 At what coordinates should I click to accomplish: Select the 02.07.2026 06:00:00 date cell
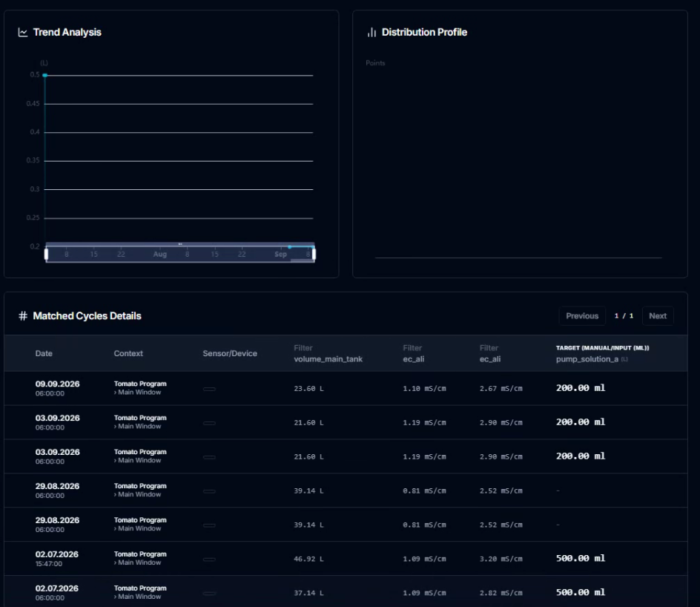tap(56, 593)
